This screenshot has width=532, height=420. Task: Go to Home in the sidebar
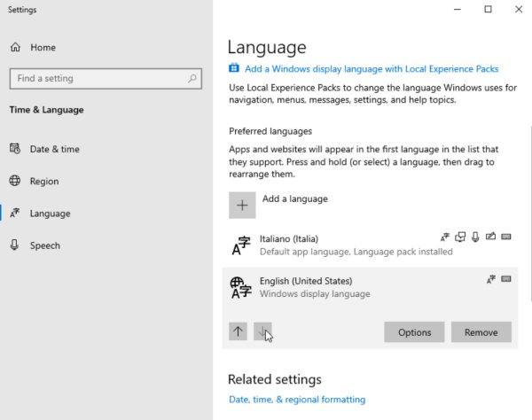(x=43, y=48)
